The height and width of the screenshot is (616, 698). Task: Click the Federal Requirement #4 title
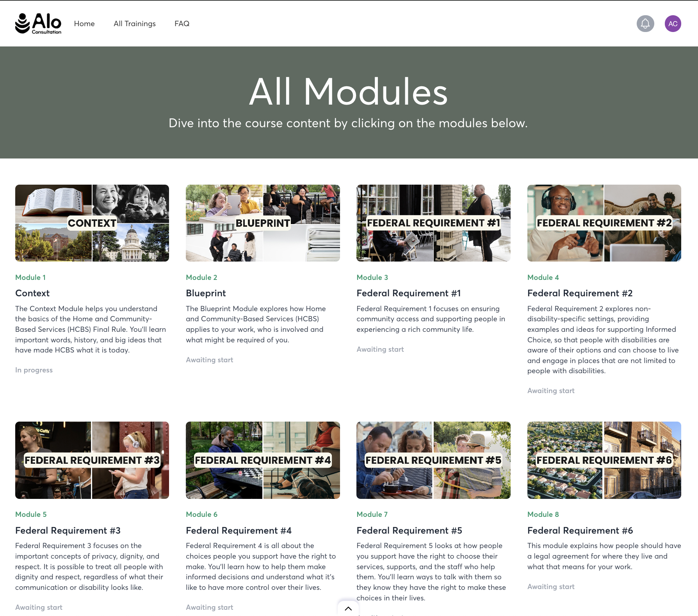tap(239, 531)
